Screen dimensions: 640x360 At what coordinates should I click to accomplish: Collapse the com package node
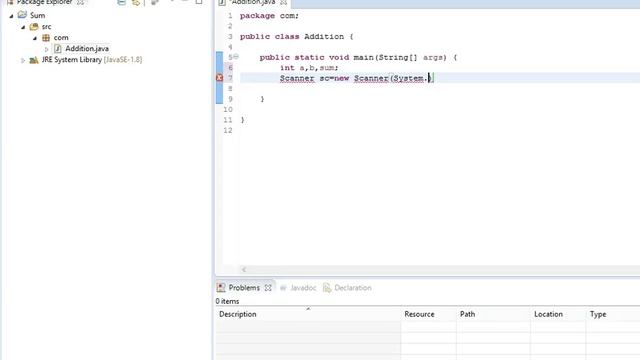point(35,38)
